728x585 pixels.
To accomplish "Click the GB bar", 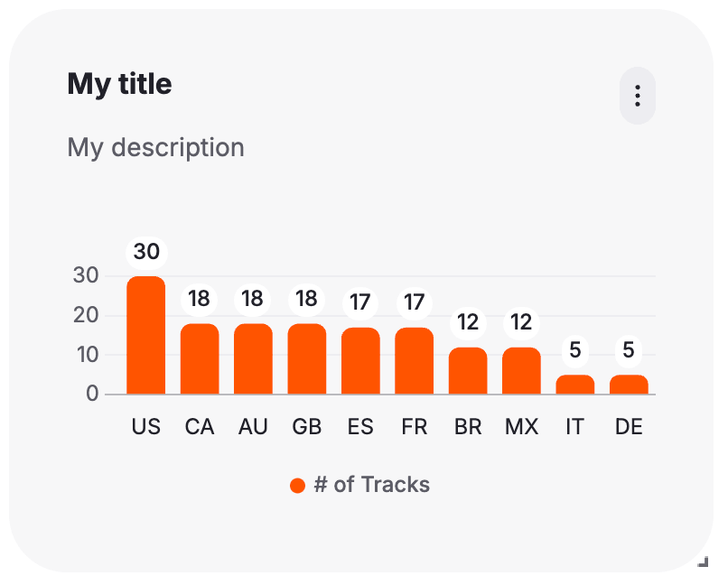I will pos(307,358).
